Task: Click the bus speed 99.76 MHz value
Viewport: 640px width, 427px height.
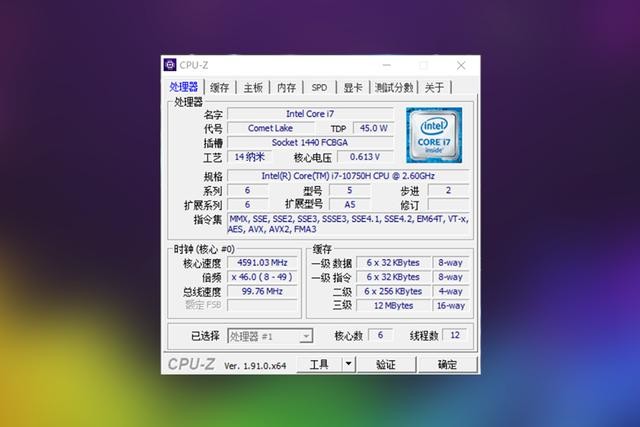Action: 262,291
